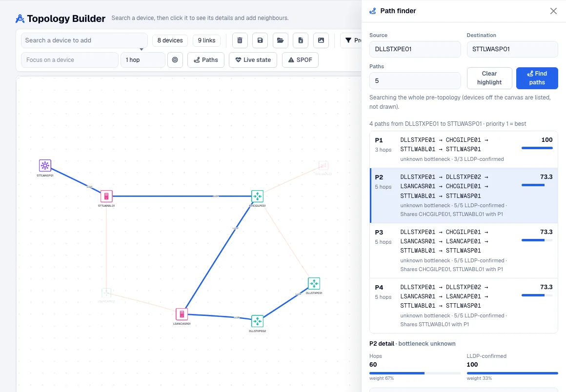Select path P4 row

point(464,305)
